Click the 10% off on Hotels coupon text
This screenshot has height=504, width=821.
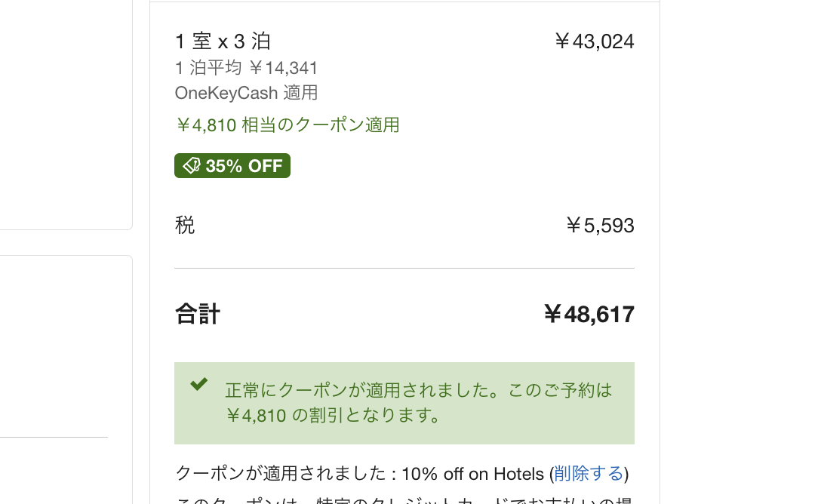tap(472, 474)
